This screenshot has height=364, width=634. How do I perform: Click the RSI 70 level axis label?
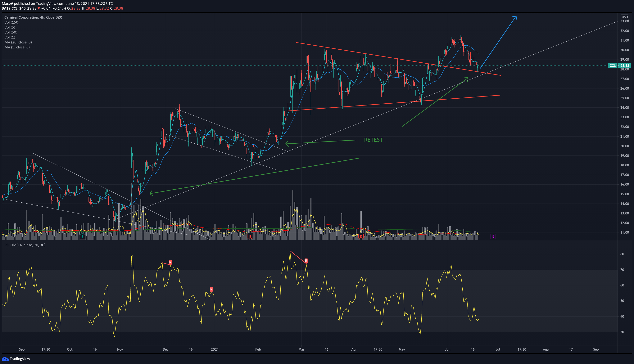[x=622, y=270]
